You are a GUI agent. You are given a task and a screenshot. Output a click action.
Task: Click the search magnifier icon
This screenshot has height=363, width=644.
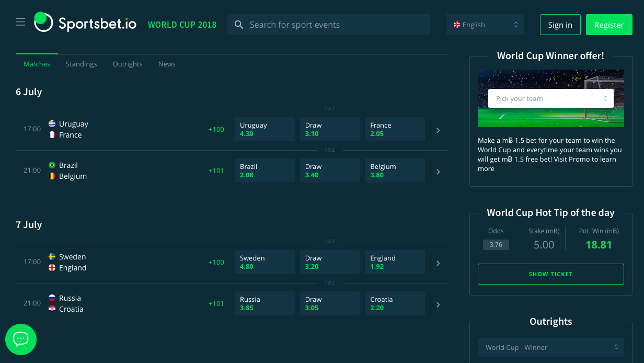tap(239, 25)
